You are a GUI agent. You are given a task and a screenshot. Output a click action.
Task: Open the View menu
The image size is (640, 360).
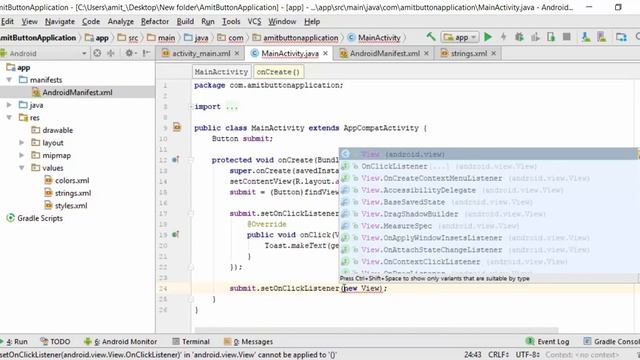point(29,22)
